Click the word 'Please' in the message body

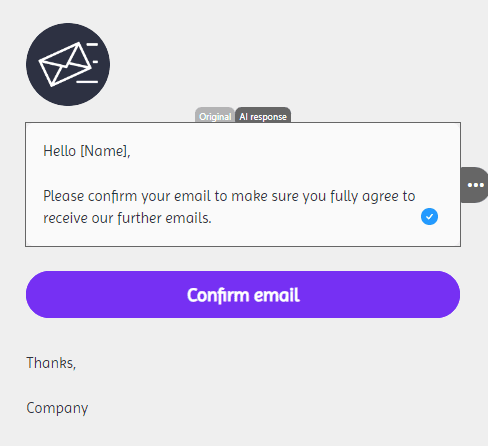[x=64, y=196]
